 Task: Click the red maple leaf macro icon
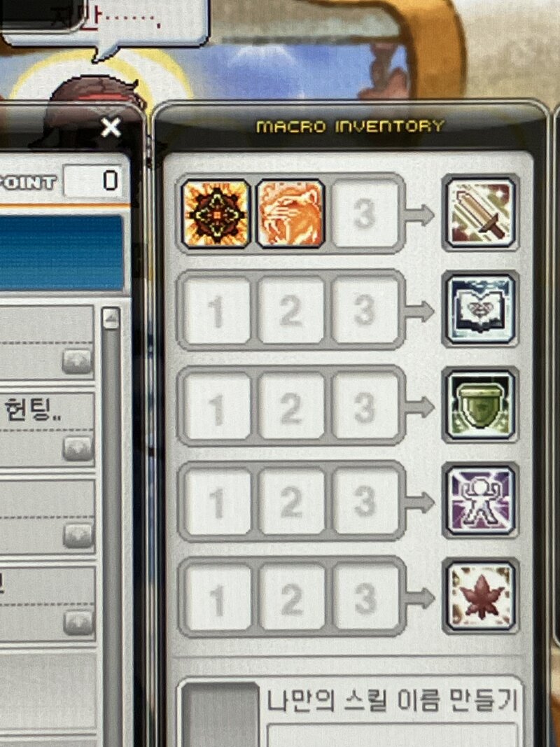coord(480,596)
